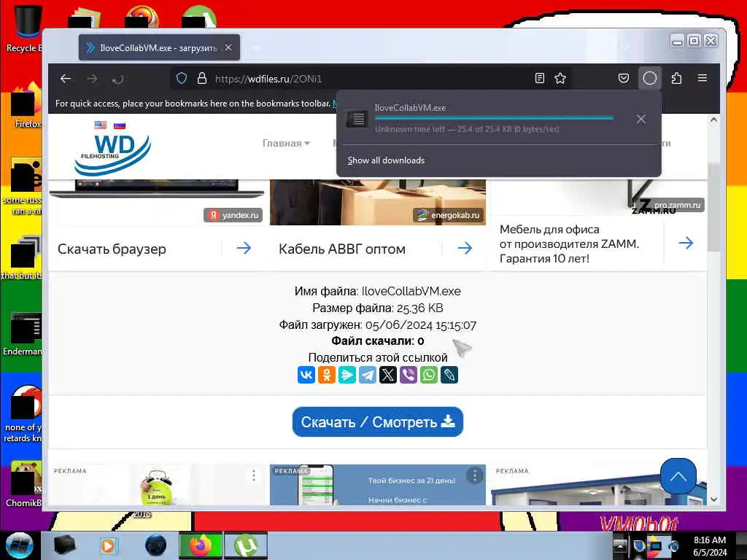The image size is (747, 560).
Task: Open Firefox from the taskbar
Action: pyautogui.click(x=201, y=545)
